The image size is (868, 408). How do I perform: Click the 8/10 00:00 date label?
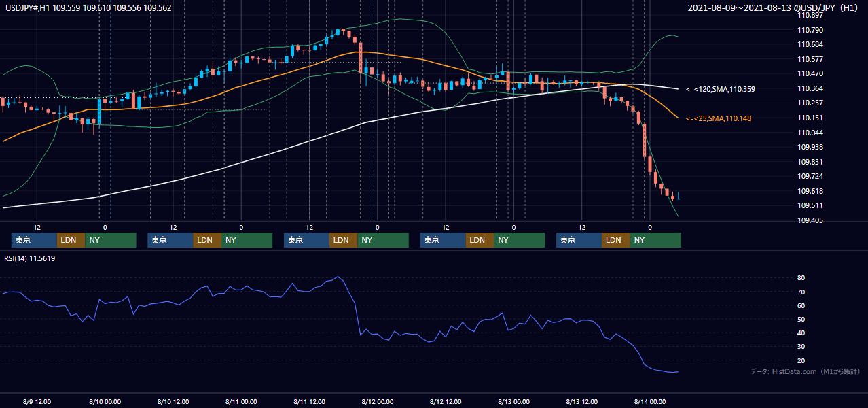coord(105,401)
